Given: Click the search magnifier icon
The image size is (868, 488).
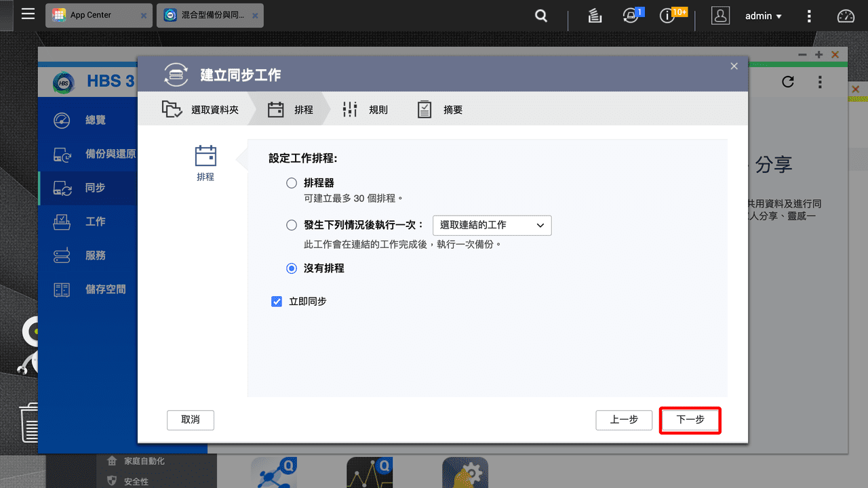Looking at the screenshot, I should pos(540,15).
